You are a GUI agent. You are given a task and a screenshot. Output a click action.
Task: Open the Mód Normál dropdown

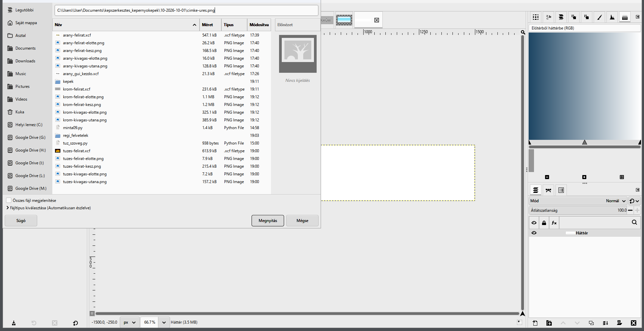[578, 201]
